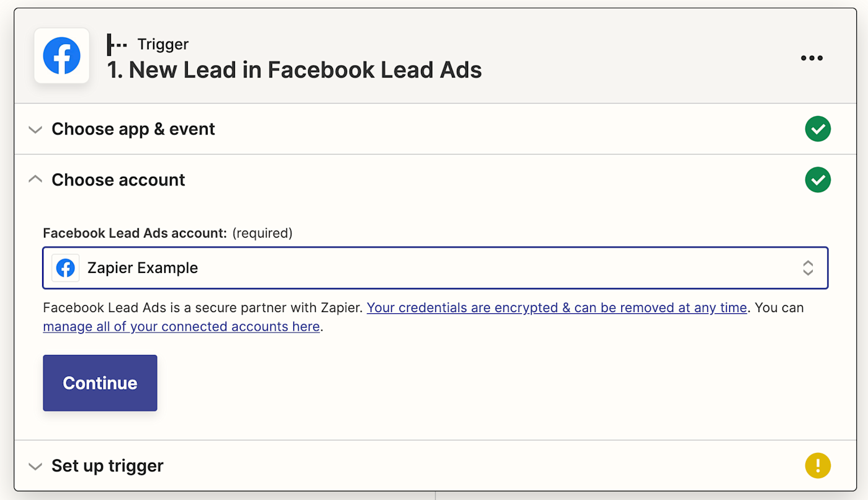Click the up-down arrows in account selector
The width and height of the screenshot is (868, 500).
click(x=807, y=268)
